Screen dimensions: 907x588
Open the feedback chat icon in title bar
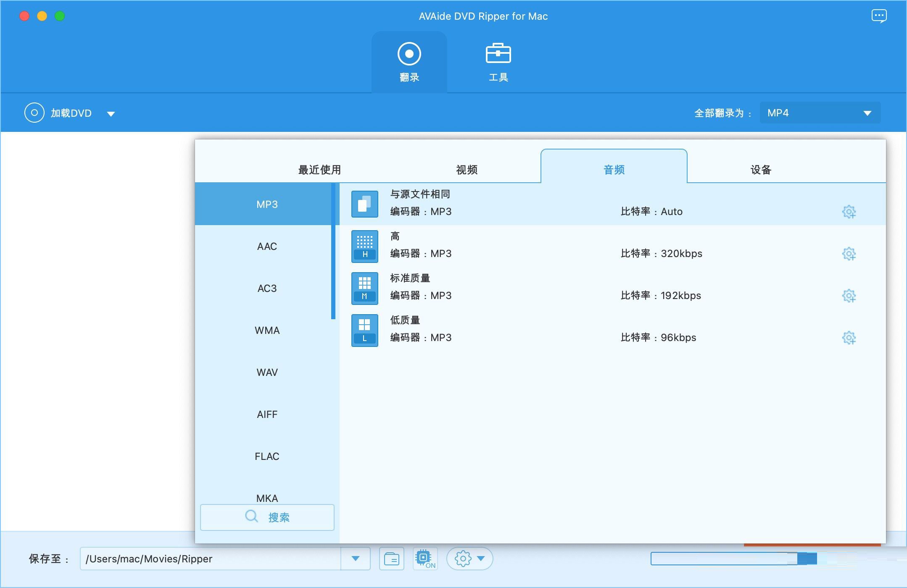pos(879,16)
